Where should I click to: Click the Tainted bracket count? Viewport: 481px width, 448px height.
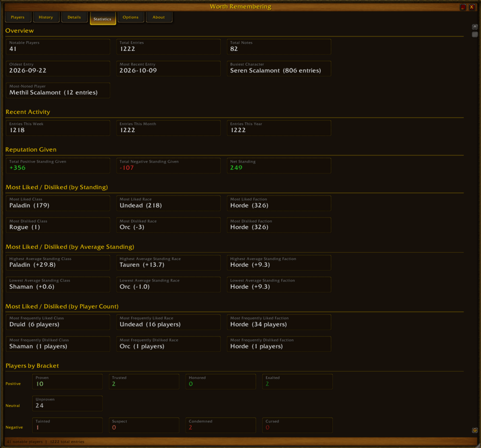(37, 428)
